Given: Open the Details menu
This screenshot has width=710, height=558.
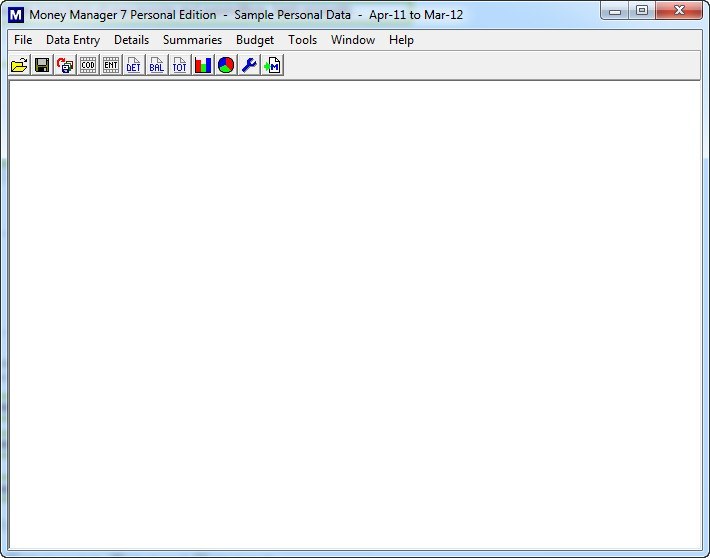Looking at the screenshot, I should click(x=131, y=40).
